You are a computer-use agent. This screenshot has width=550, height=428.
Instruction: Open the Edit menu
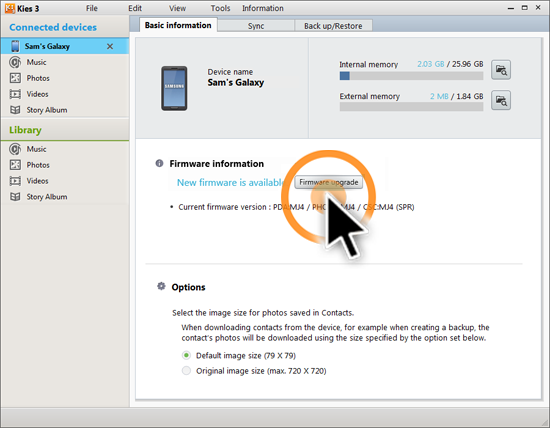(135, 8)
